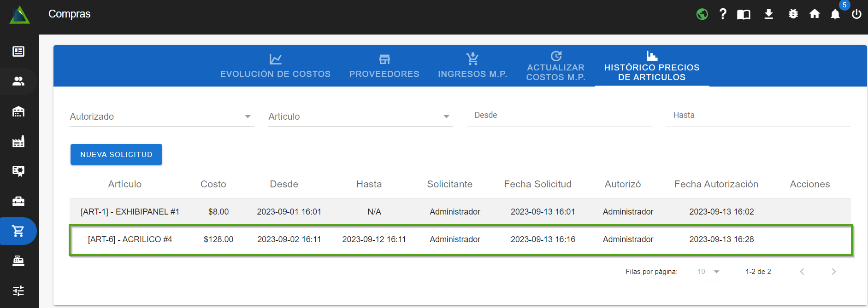This screenshot has height=308, width=868.
Task: Open rows per page selector
Action: coord(709,272)
